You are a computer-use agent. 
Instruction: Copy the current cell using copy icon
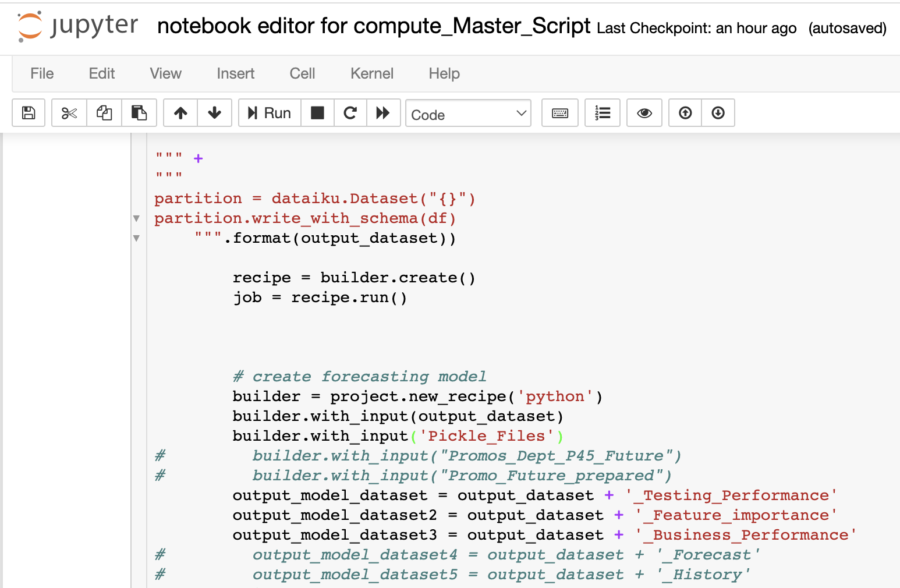click(104, 112)
